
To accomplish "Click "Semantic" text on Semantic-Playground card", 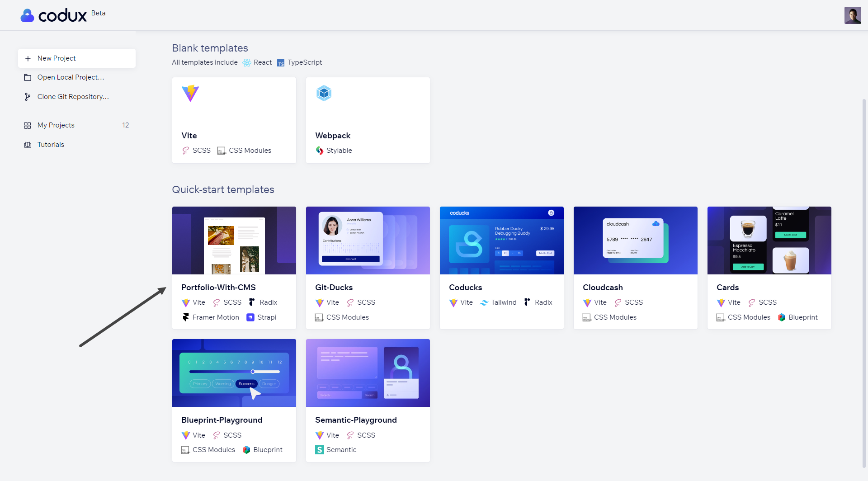I will point(341,450).
